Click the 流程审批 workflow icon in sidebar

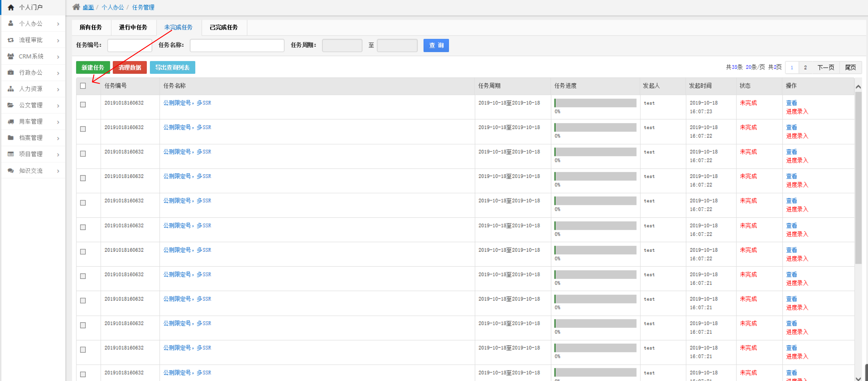click(11, 40)
